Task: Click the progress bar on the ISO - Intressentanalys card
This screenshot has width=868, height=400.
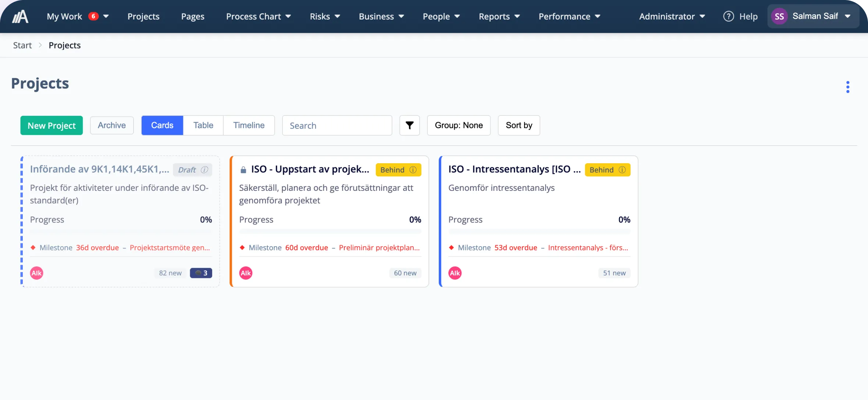Action: pyautogui.click(x=539, y=232)
